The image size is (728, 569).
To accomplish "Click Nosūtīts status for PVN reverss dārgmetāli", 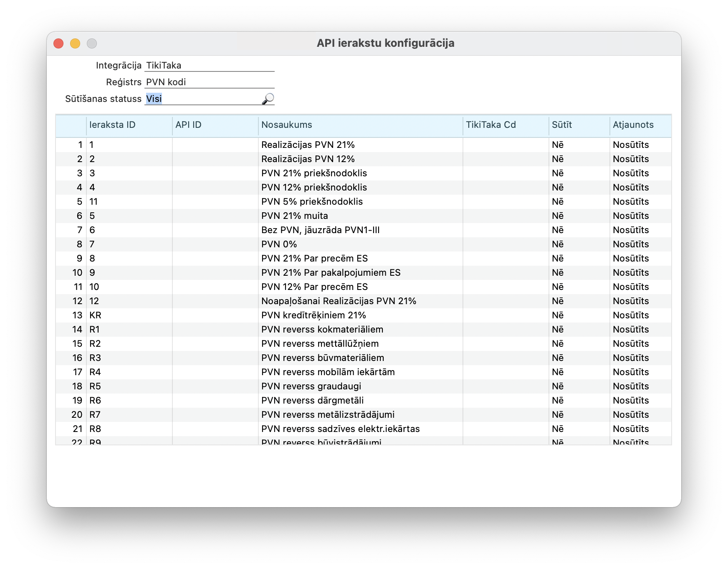I will pos(630,401).
